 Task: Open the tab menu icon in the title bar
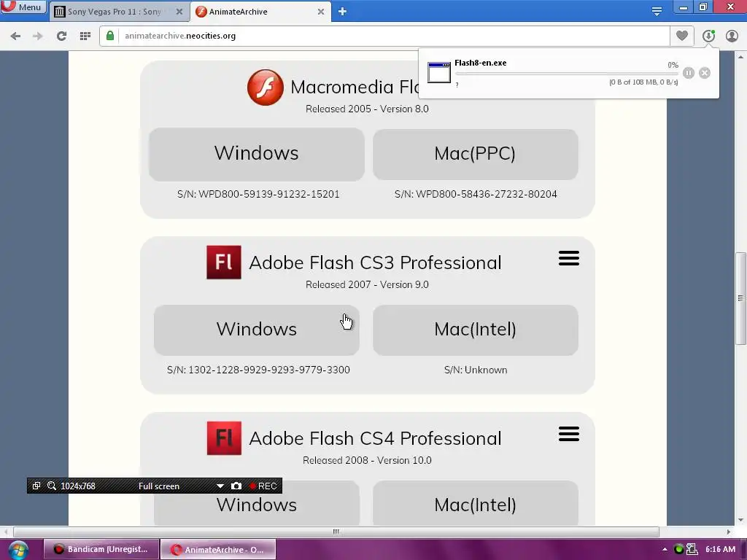coord(657,12)
